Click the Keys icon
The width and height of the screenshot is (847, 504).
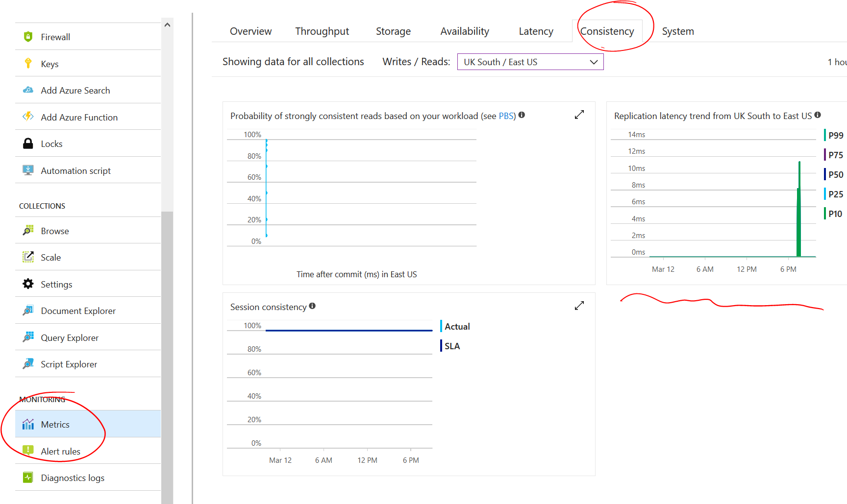[x=28, y=63]
